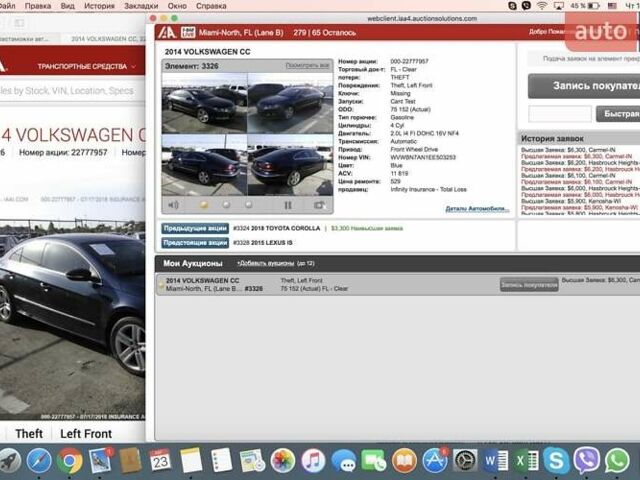Click the large Запись покупателя button

pyautogui.click(x=584, y=86)
